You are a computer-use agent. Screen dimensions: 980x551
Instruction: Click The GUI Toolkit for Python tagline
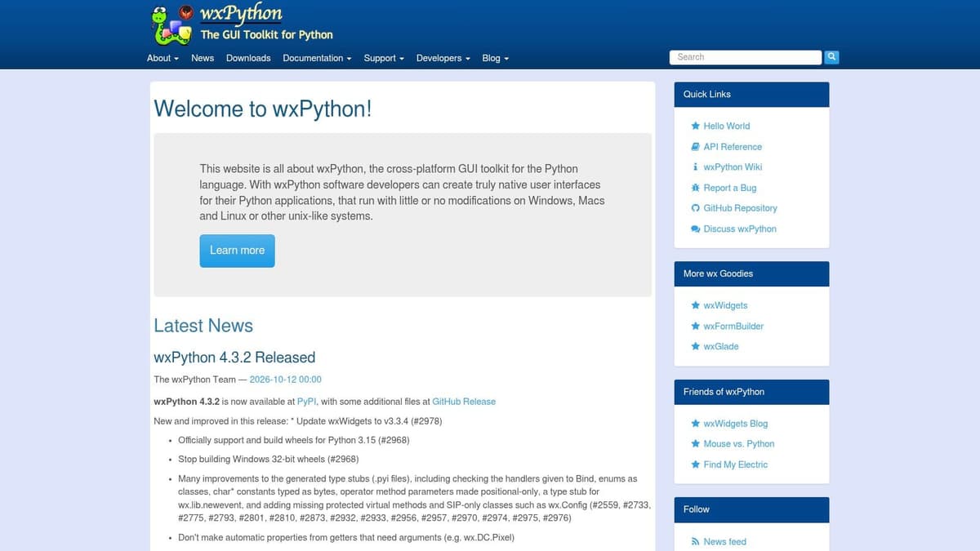click(x=267, y=35)
